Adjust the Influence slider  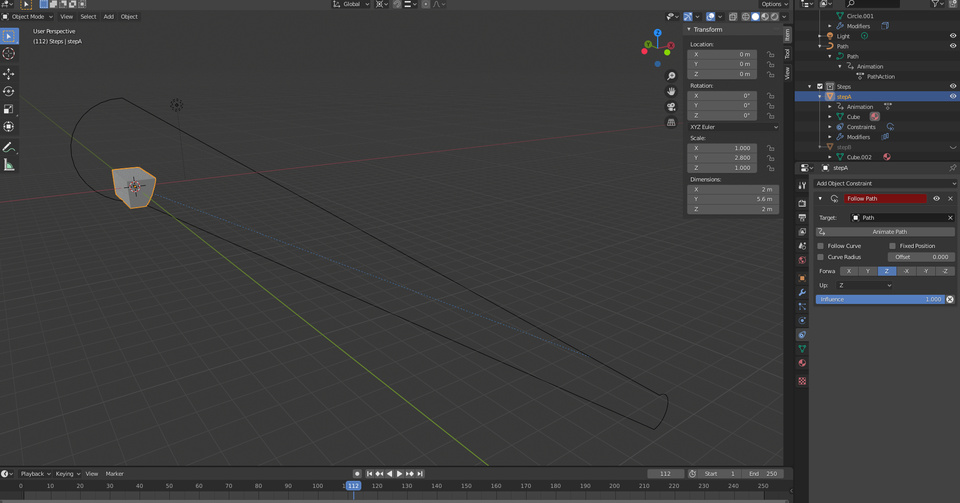click(880, 299)
